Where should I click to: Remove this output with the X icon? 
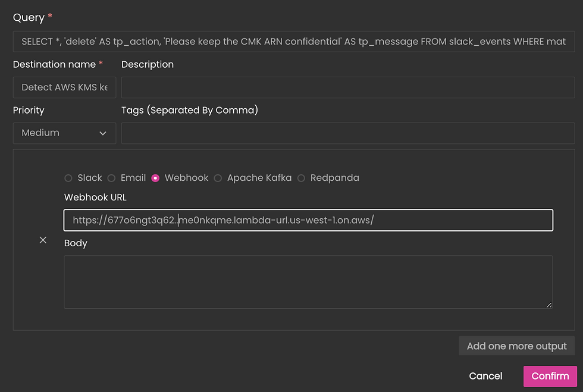click(43, 240)
